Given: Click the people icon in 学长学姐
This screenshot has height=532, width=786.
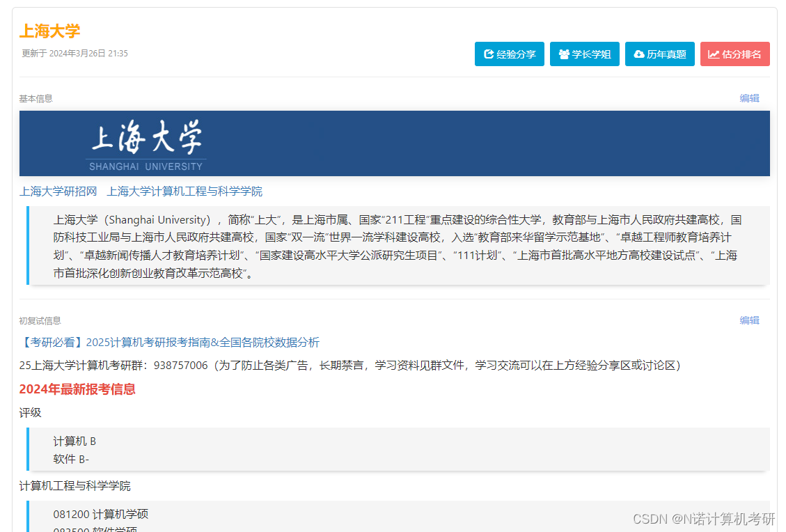Looking at the screenshot, I should coord(564,54).
